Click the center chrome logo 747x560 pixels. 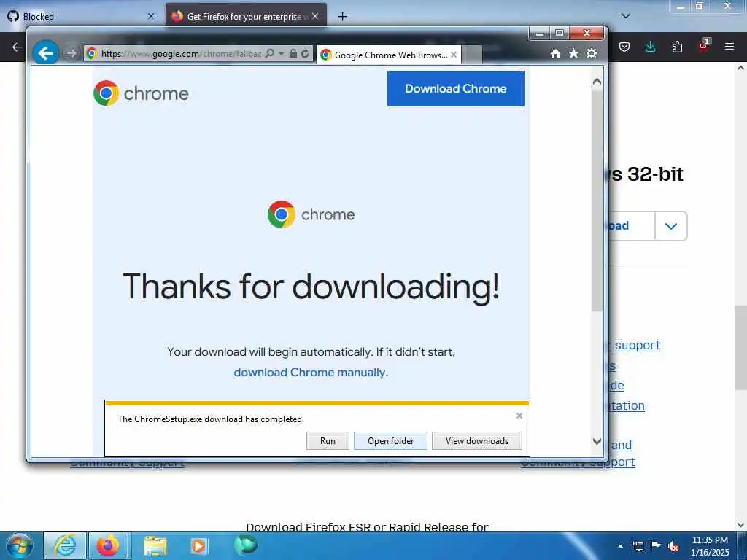coord(311,214)
